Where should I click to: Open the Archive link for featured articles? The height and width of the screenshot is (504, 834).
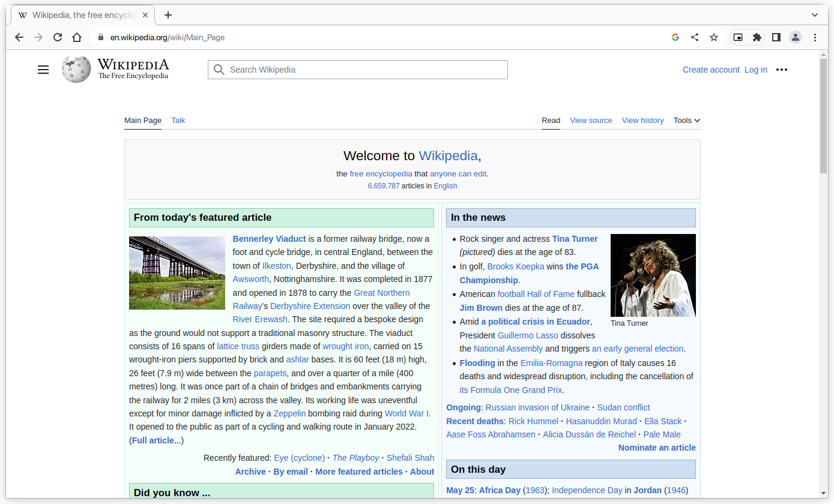click(x=250, y=472)
